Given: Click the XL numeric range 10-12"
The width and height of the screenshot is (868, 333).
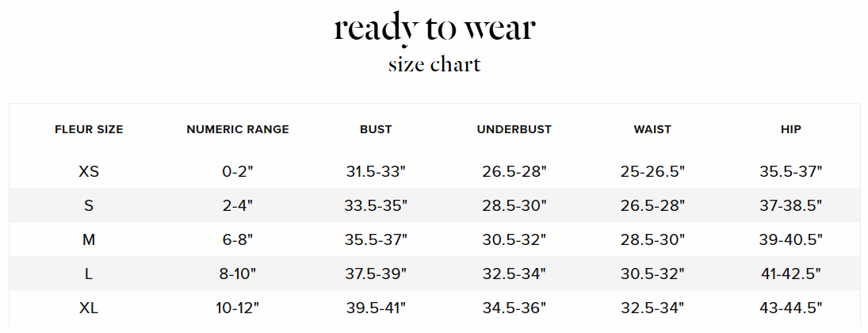Looking at the screenshot, I should tap(238, 308).
